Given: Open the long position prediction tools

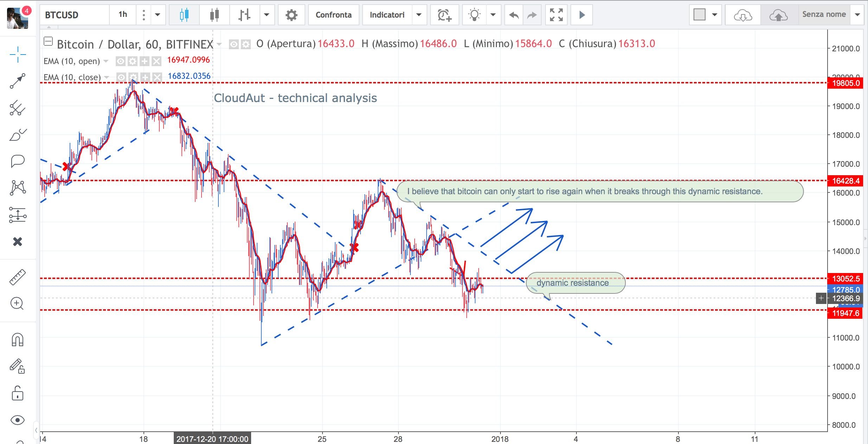Looking at the screenshot, I should [x=18, y=215].
